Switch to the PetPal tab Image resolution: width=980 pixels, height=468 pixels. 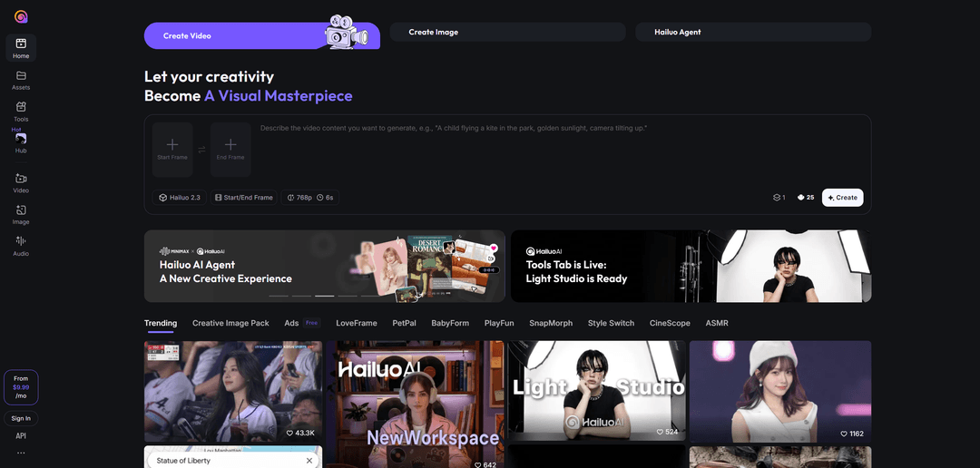click(405, 323)
